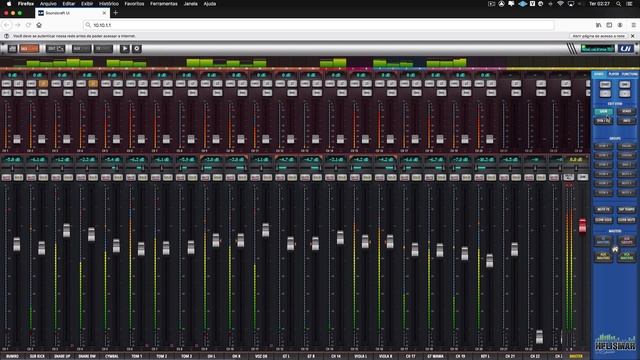Viewport: 640px width, 360px height.
Task: Open Spotlight search icon in menu bar
Action: click(x=619, y=4)
